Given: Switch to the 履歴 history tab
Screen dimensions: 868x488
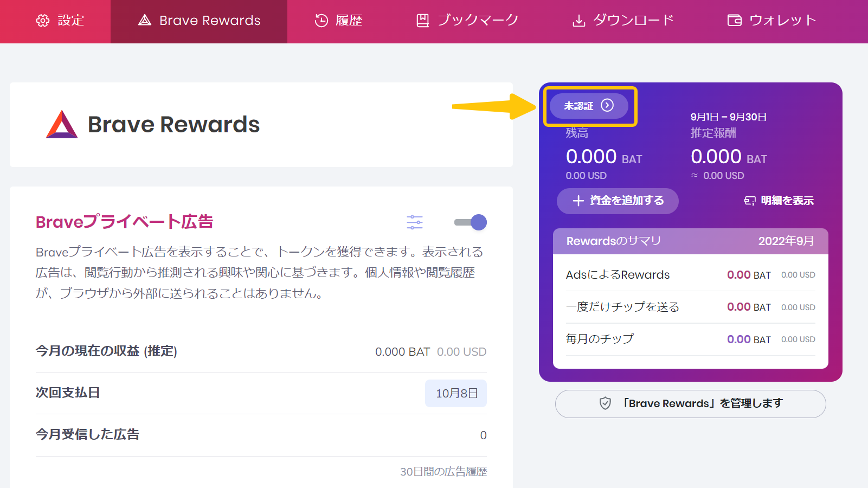Looking at the screenshot, I should pyautogui.click(x=338, y=21).
